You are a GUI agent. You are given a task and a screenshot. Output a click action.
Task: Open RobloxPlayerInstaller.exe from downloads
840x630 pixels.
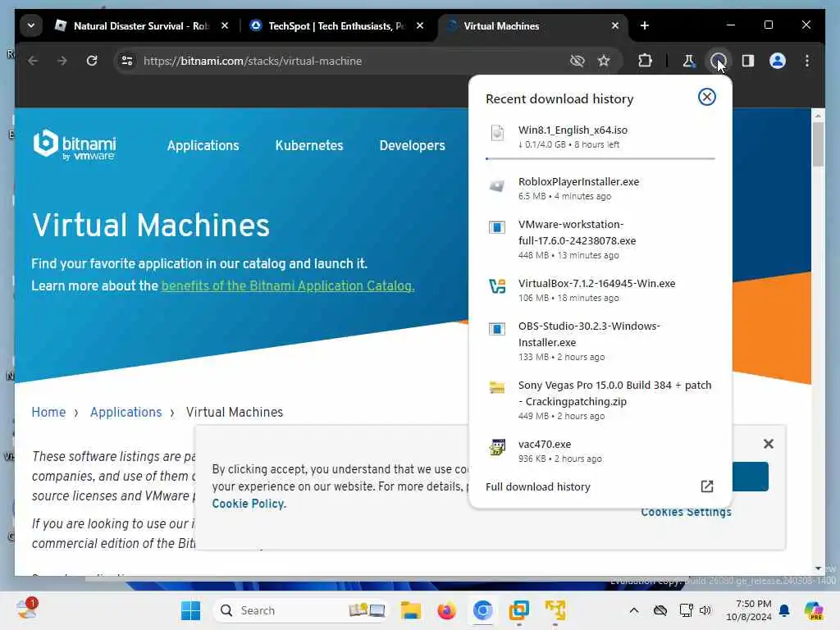click(600, 189)
